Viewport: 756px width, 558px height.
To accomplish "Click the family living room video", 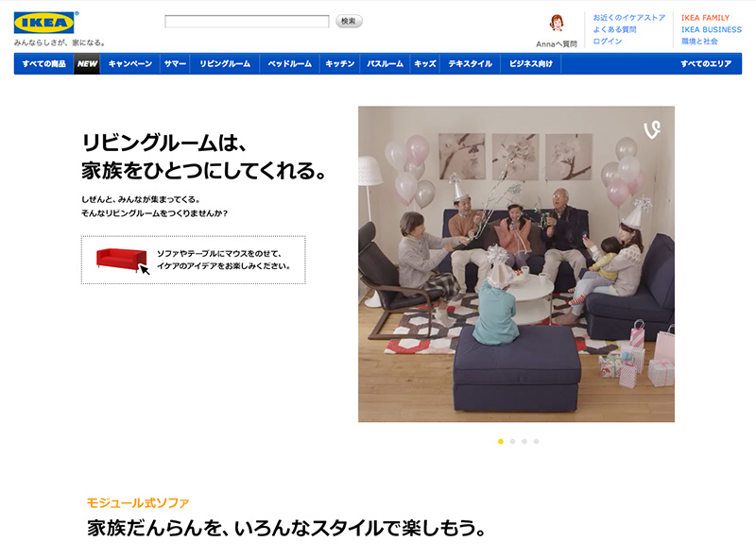I will click(516, 263).
